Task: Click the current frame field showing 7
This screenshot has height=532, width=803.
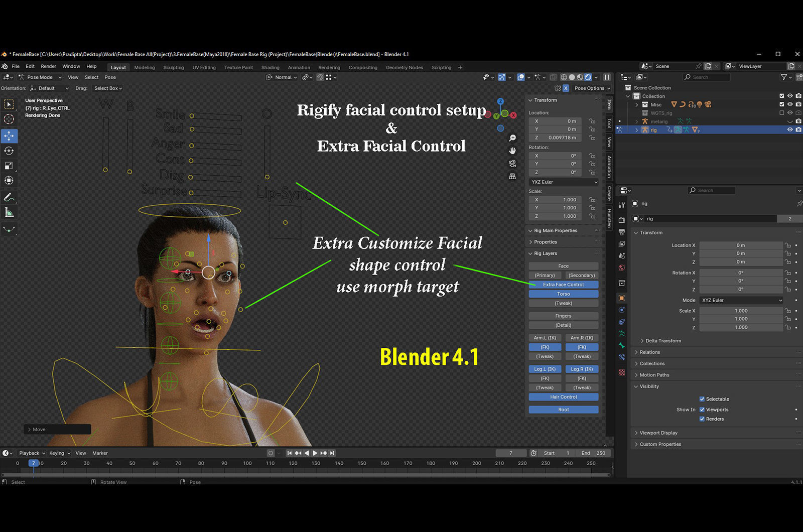Action: coord(511,453)
